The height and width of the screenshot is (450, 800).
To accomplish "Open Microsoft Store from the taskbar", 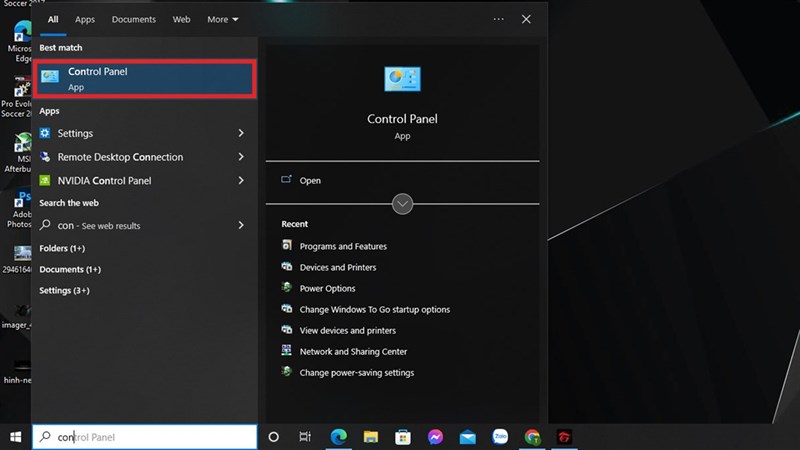I will 403,437.
